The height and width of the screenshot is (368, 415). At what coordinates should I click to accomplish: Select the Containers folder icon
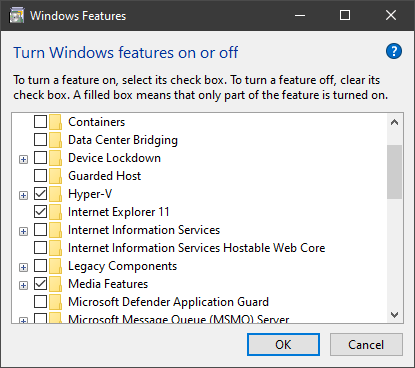click(x=55, y=122)
